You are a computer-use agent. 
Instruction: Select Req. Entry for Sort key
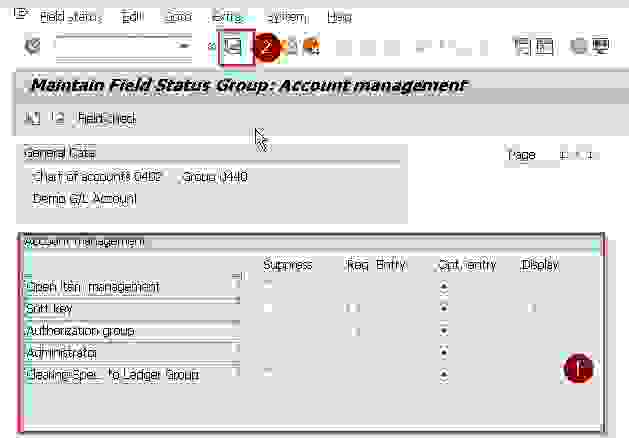353,308
